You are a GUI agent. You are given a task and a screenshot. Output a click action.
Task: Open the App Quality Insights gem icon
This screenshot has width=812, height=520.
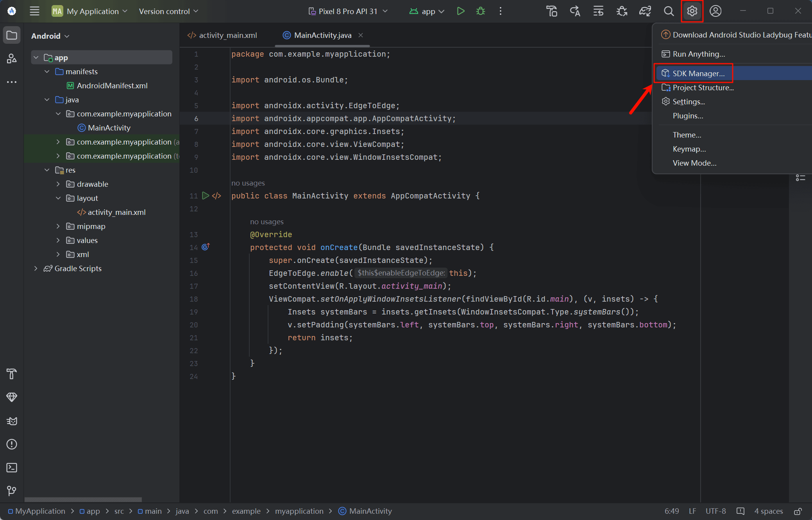[x=12, y=397]
